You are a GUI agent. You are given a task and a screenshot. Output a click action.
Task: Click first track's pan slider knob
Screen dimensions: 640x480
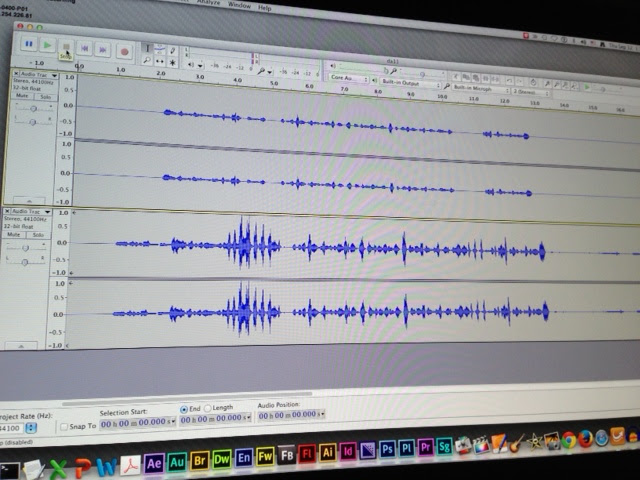[x=33, y=122]
